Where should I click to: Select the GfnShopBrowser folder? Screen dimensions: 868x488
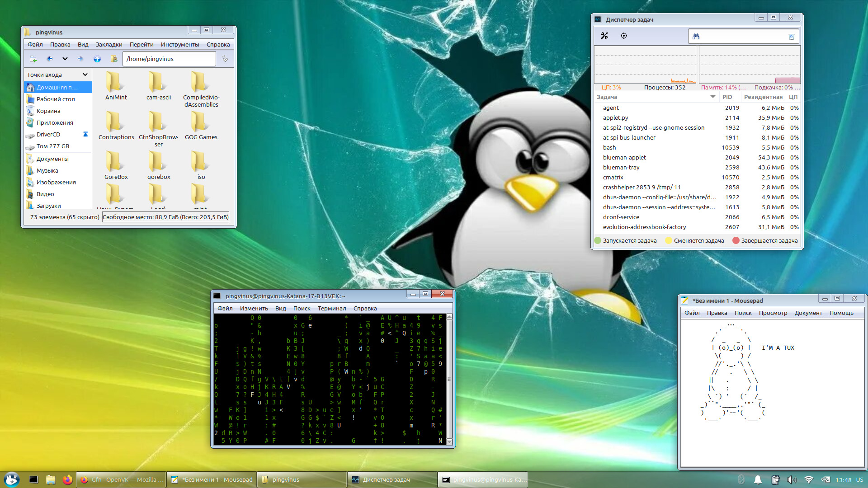tap(159, 129)
